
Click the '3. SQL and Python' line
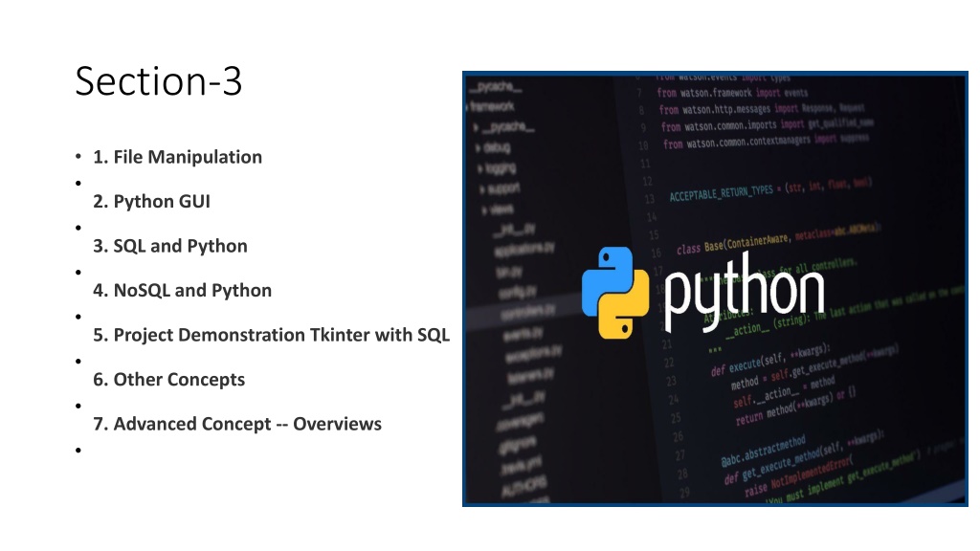[170, 246]
